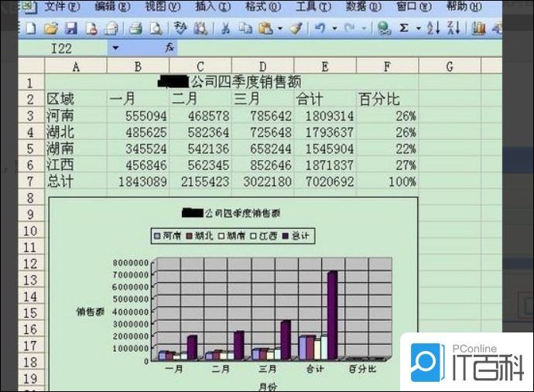Expand the AutoSum functions dropdown arrow

point(419,29)
